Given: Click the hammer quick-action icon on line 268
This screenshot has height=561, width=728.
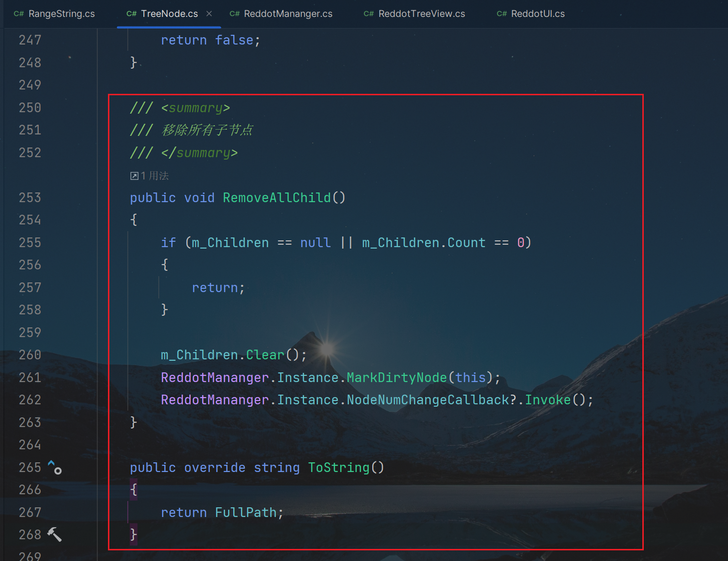Looking at the screenshot, I should point(54,534).
